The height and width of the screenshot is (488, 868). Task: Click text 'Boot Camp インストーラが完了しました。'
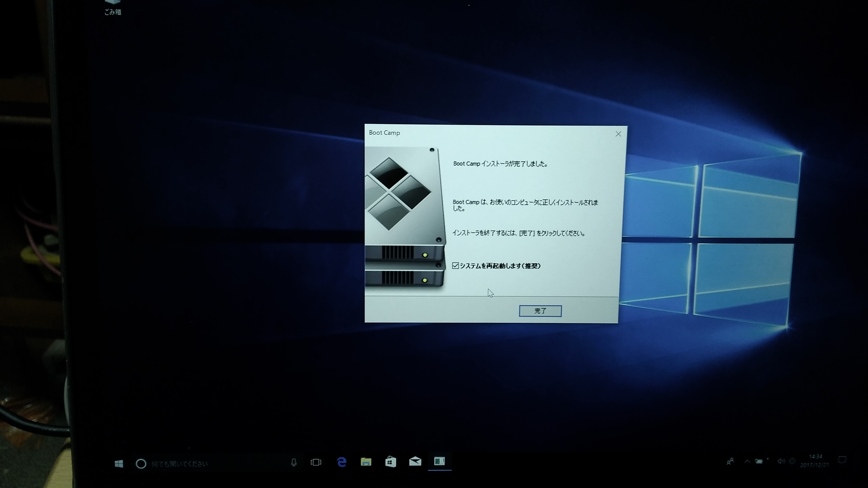pyautogui.click(x=501, y=164)
